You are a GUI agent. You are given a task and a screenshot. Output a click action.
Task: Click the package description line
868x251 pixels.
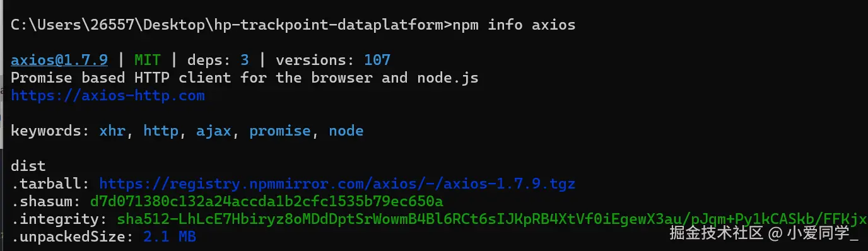pyautogui.click(x=245, y=78)
